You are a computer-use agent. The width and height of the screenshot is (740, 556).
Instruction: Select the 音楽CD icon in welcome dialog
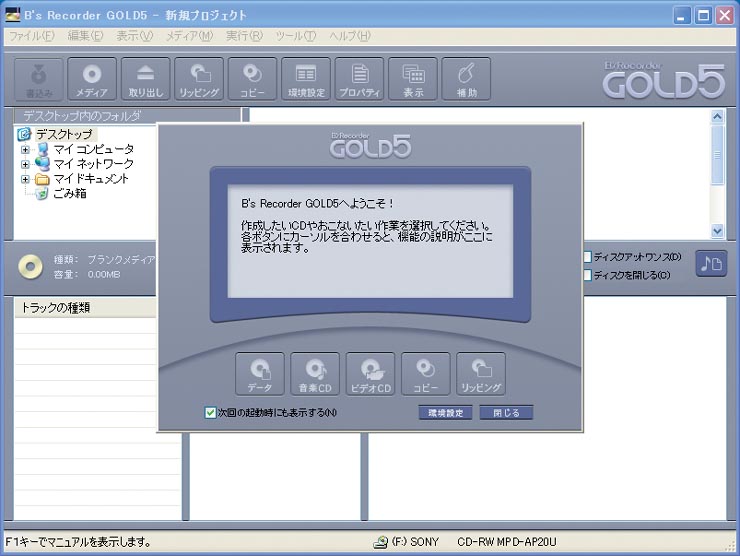pos(315,374)
